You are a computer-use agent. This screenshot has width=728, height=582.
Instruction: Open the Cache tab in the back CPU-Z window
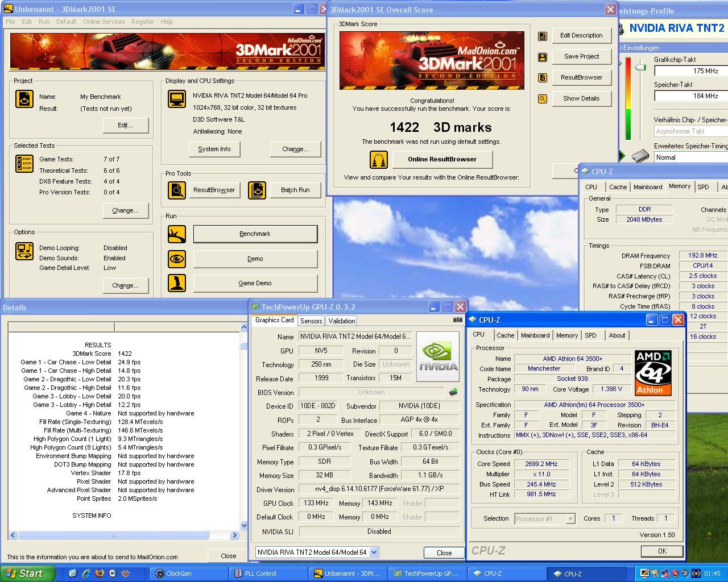click(x=618, y=187)
